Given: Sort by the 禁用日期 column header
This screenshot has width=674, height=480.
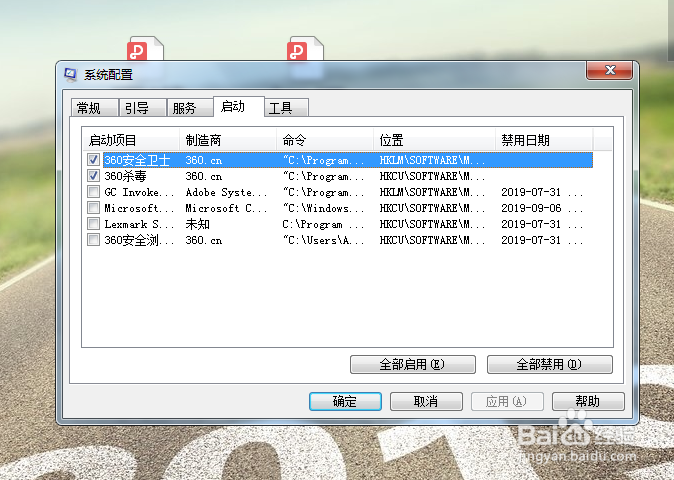Looking at the screenshot, I should tap(544, 140).
